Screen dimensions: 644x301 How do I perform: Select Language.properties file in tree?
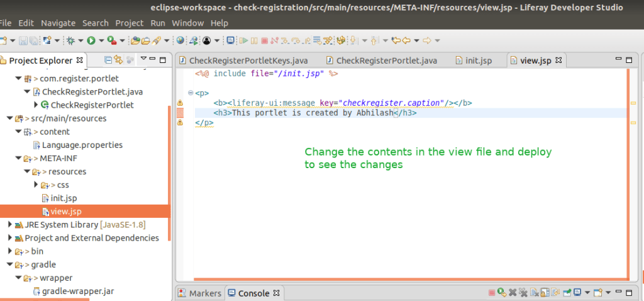pyautogui.click(x=82, y=145)
